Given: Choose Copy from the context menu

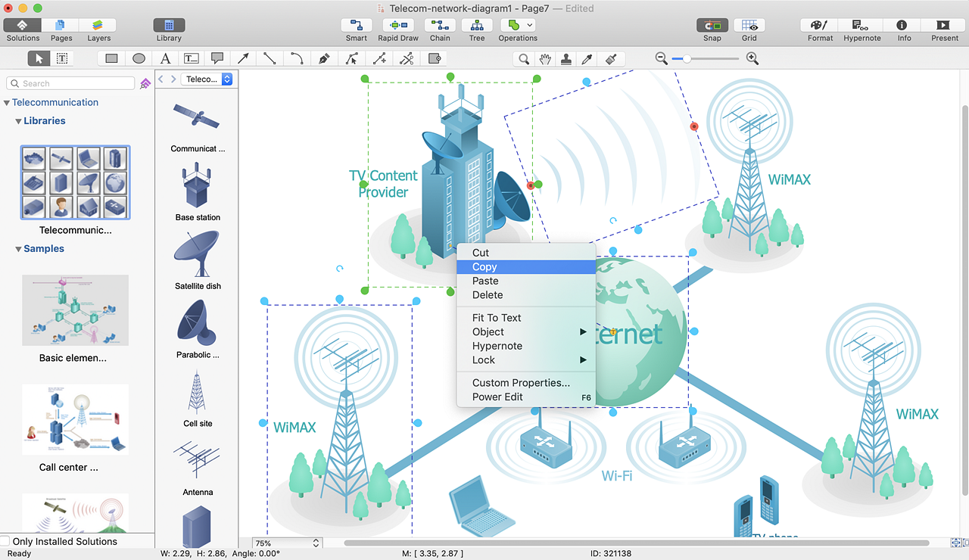Looking at the screenshot, I should tap(484, 267).
